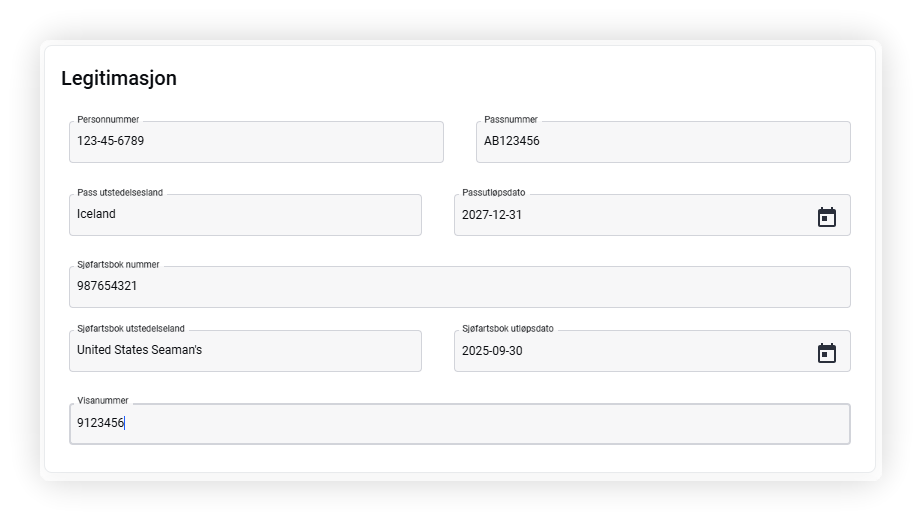The image size is (922, 521).
Task: Open the Sjøfartsbok utløpsdato calendar picker
Action: point(826,353)
